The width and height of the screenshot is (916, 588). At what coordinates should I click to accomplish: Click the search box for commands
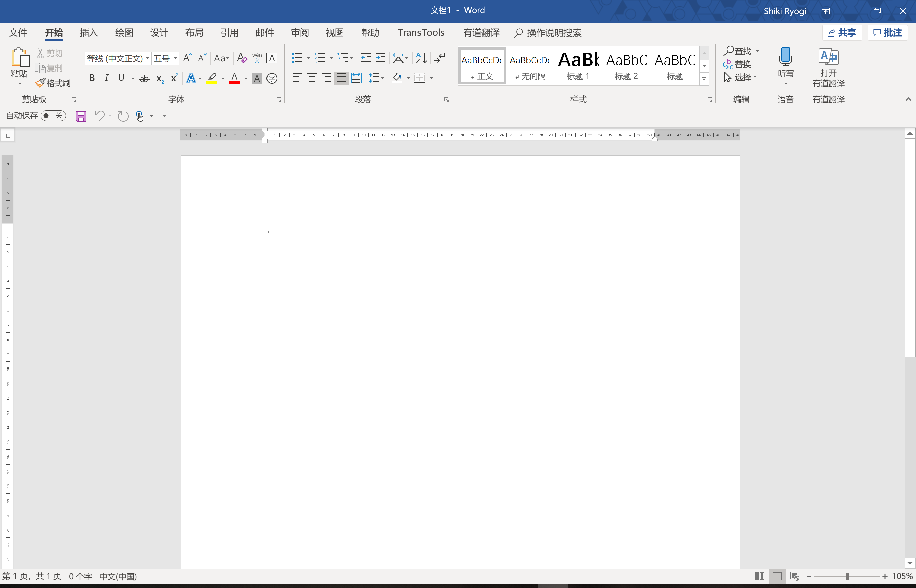[554, 33]
